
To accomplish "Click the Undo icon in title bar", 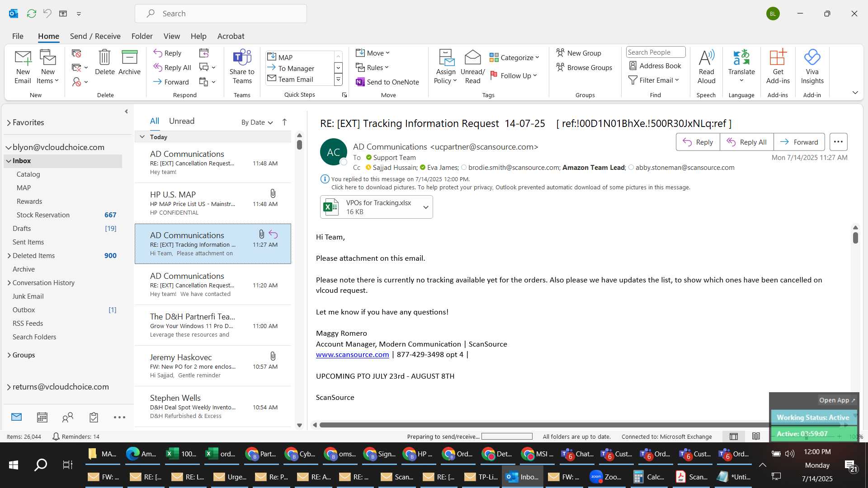I will 47,14.
